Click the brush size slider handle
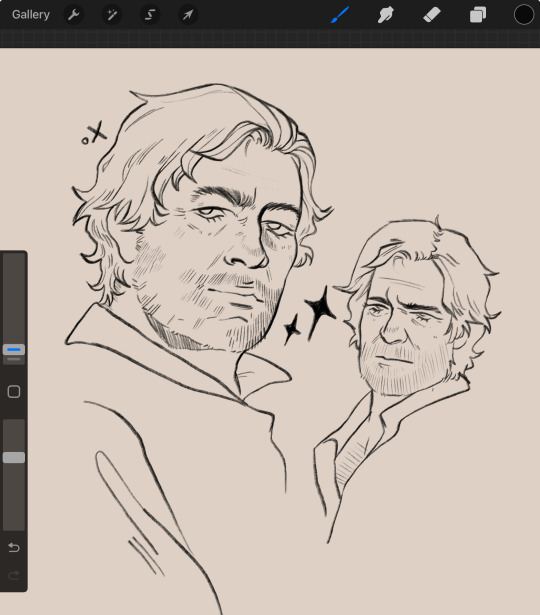 (x=14, y=349)
